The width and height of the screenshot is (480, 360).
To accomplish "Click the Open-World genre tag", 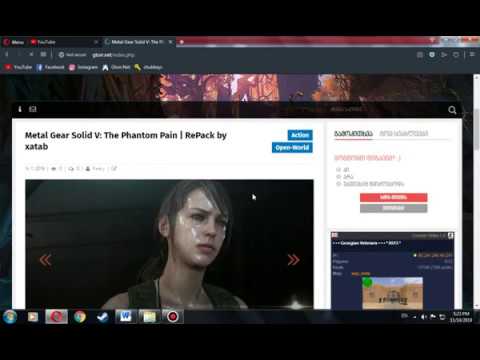I will [292, 148].
